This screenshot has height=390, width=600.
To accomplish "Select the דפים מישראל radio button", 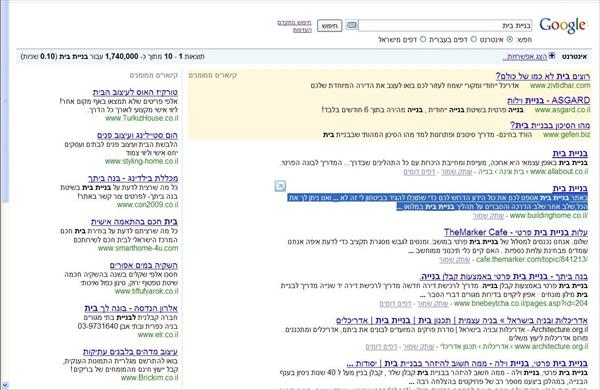I will coord(423,39).
